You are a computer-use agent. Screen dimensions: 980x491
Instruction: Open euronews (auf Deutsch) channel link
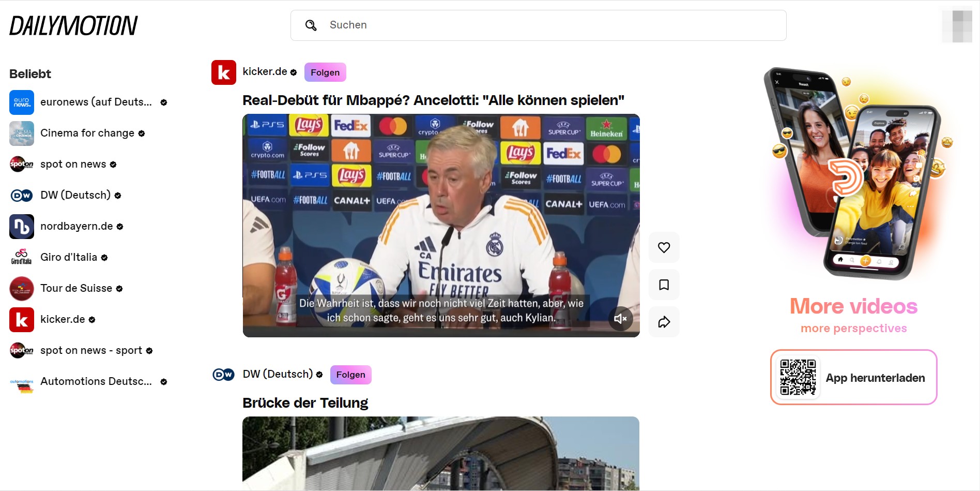pos(96,102)
